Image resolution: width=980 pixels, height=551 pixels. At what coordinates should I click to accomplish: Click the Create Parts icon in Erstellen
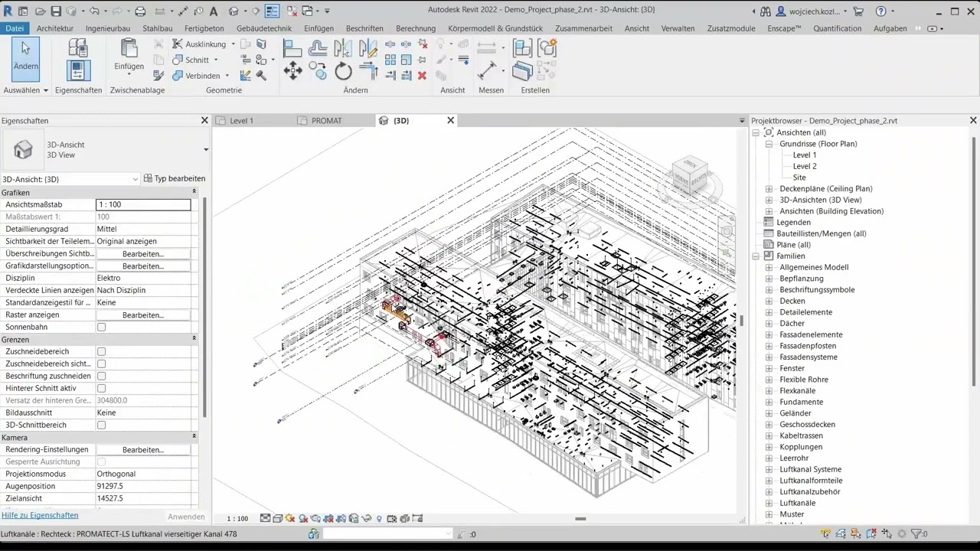tap(522, 72)
